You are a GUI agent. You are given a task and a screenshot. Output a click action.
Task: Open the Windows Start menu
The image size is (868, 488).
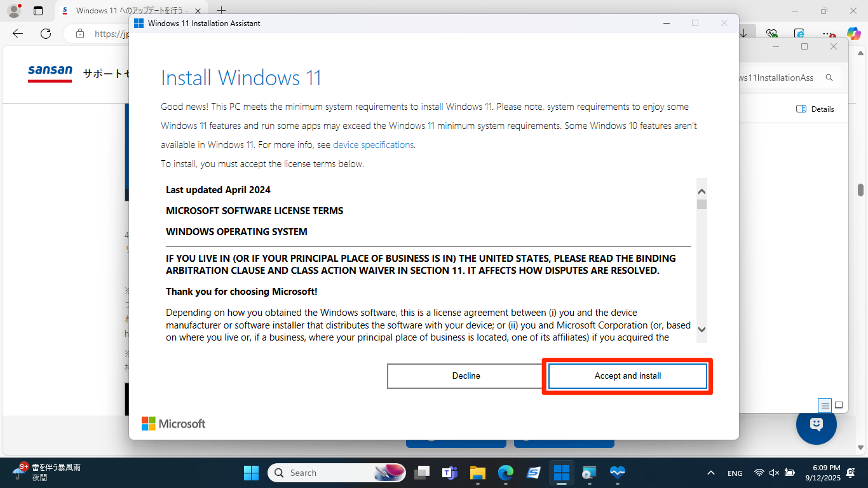(x=251, y=473)
